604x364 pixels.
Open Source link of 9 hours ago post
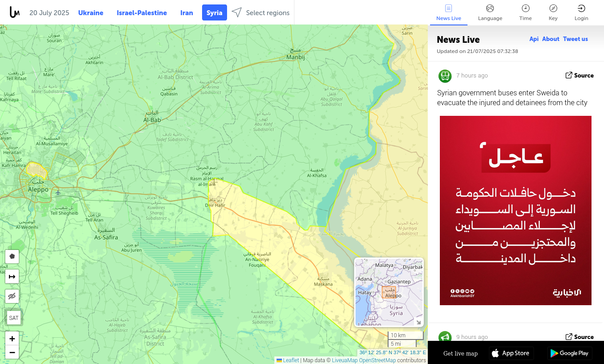(579, 337)
